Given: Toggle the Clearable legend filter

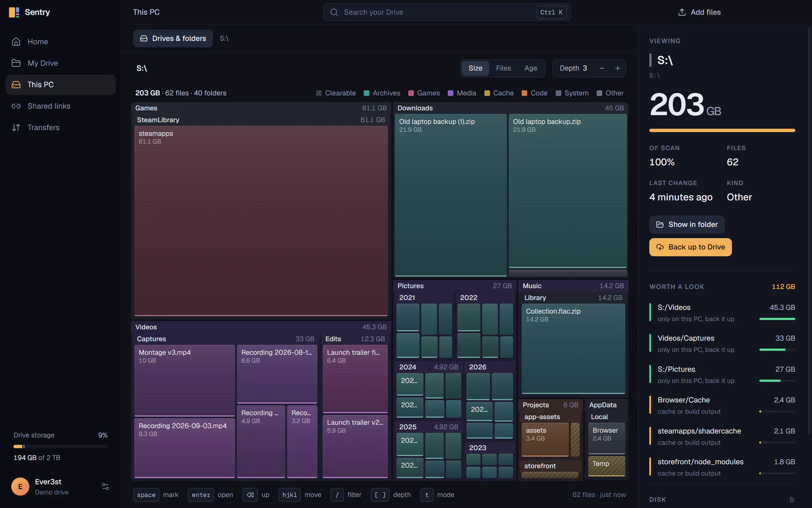Looking at the screenshot, I should (336, 93).
